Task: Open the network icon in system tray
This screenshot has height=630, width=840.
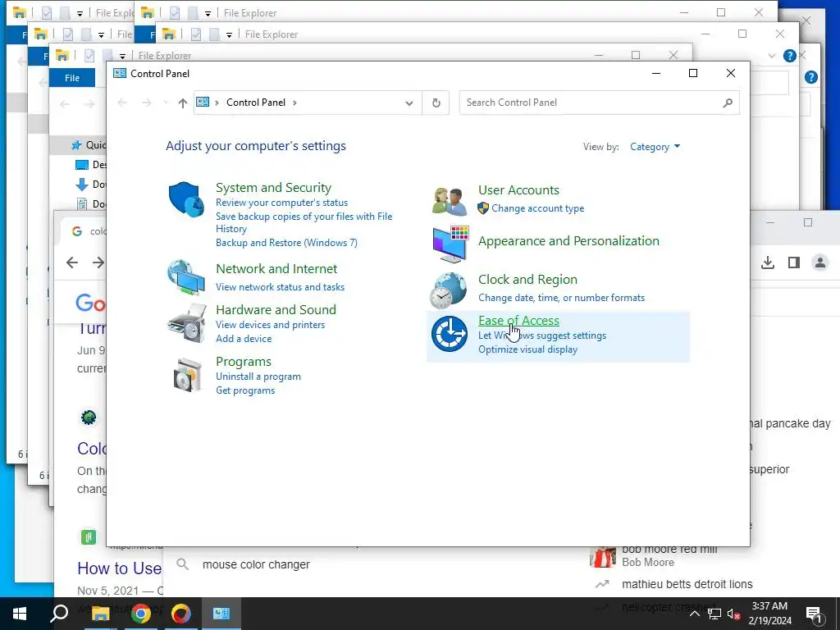Action: [x=714, y=614]
